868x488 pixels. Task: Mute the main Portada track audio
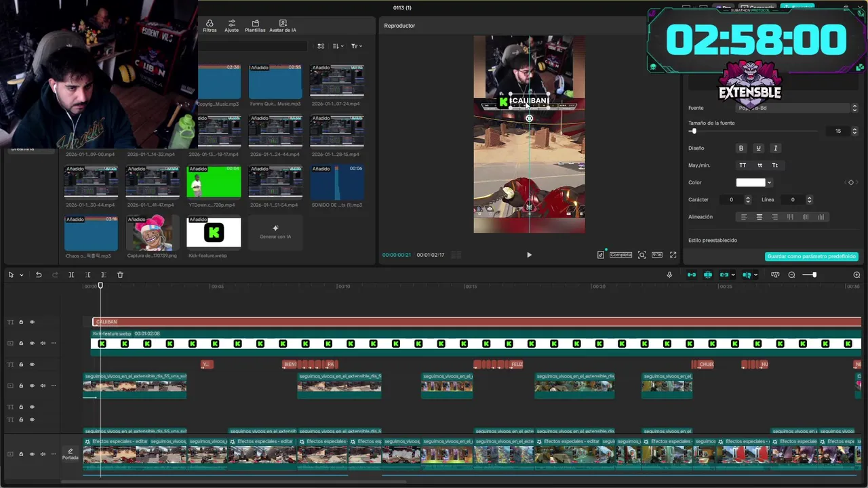[43, 454]
